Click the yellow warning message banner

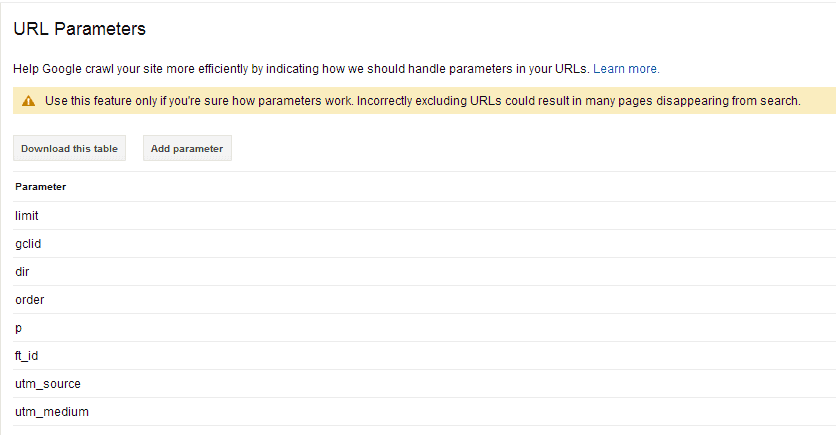[424, 101]
